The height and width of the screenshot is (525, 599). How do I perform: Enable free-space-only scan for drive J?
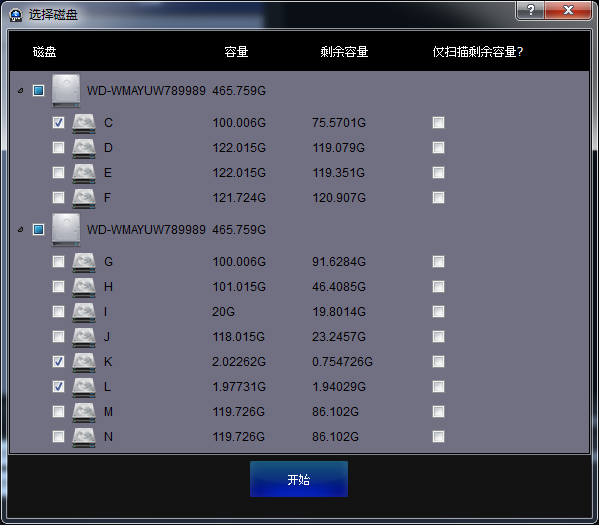coord(439,337)
